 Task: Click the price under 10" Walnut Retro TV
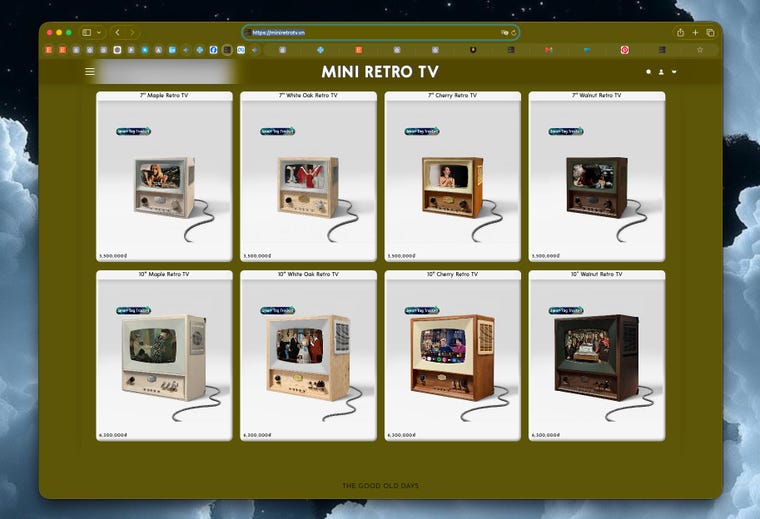tap(546, 435)
